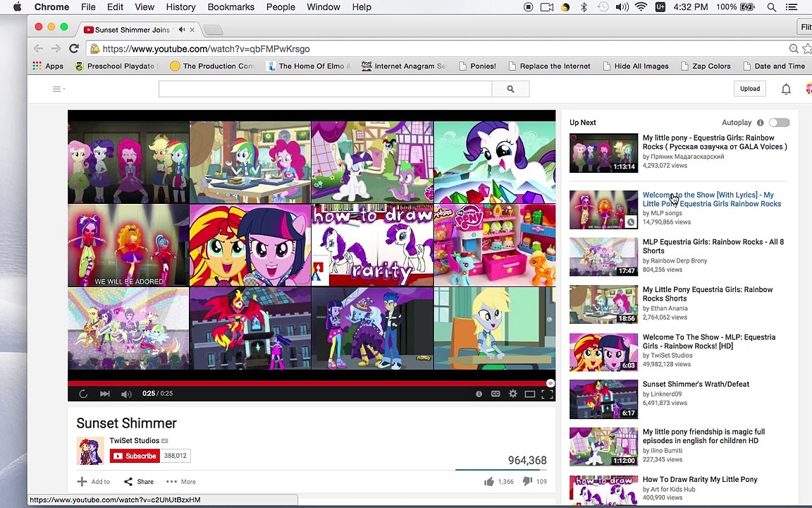Viewport: 812px width, 508px height.
Task: Go forward in Chrome
Action: coord(56,49)
